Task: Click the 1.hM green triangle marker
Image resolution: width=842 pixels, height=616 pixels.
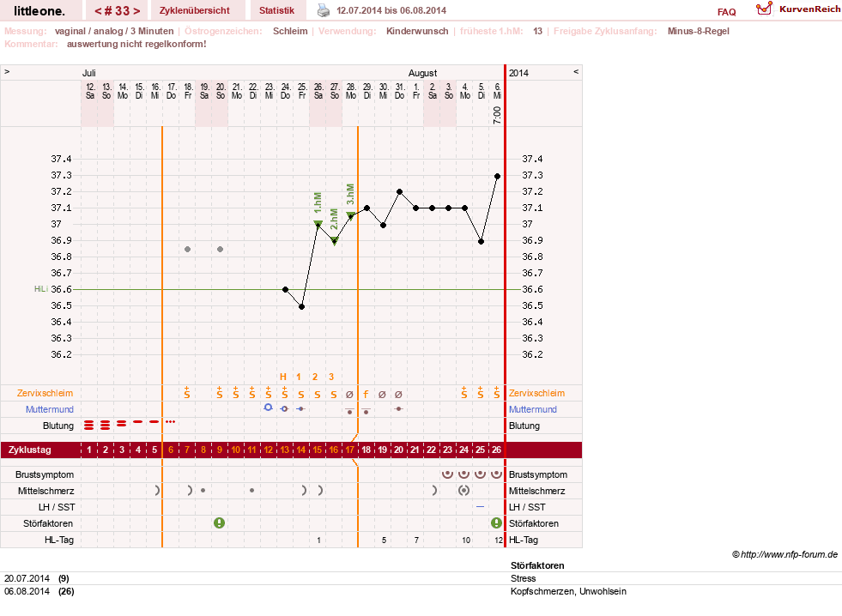Action: coord(318,223)
